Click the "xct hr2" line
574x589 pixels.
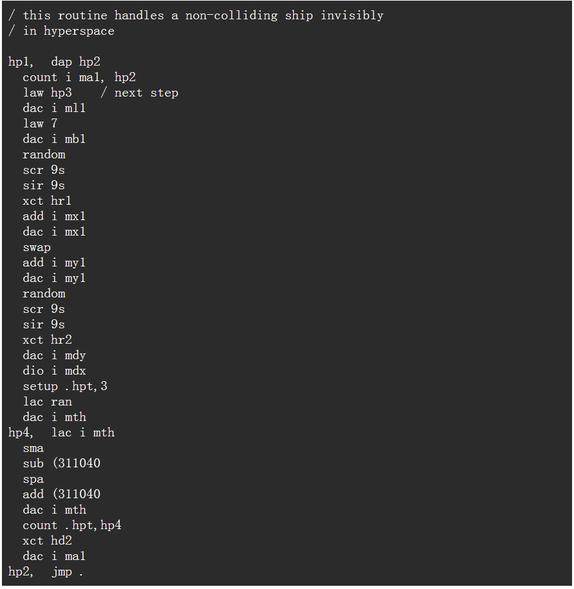(x=47, y=340)
